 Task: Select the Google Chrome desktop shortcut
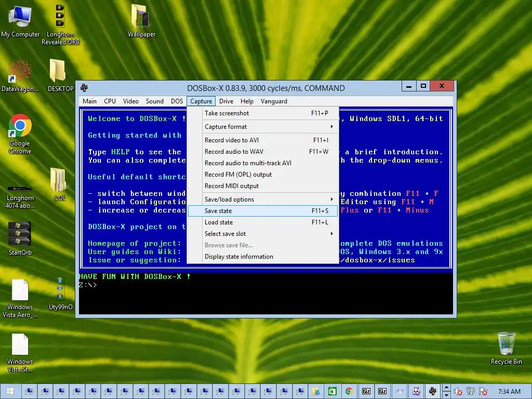(20, 134)
